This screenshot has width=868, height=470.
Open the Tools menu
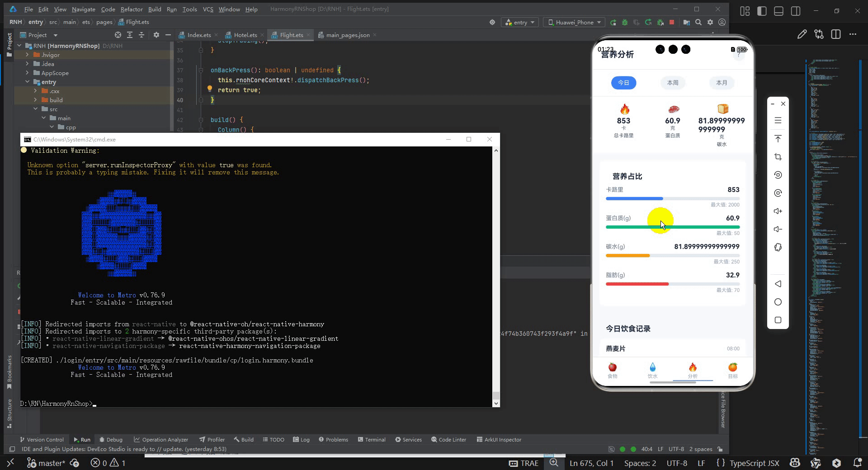pos(189,9)
